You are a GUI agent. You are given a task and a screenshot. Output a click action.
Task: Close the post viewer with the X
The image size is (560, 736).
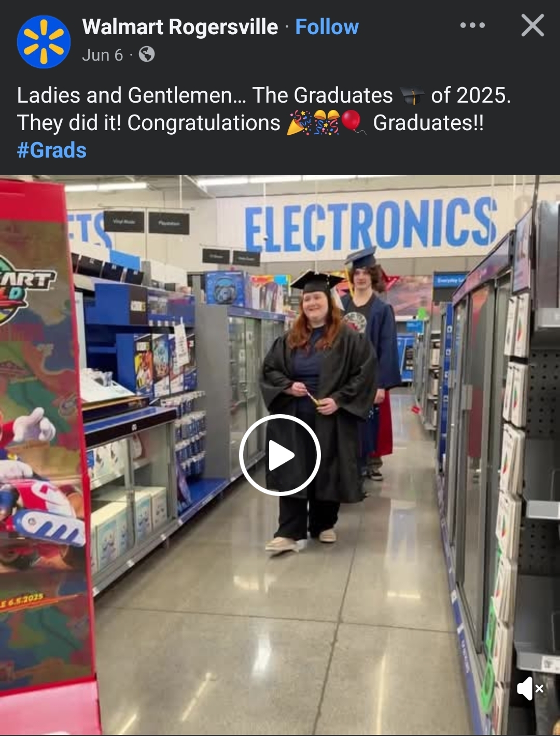533,25
